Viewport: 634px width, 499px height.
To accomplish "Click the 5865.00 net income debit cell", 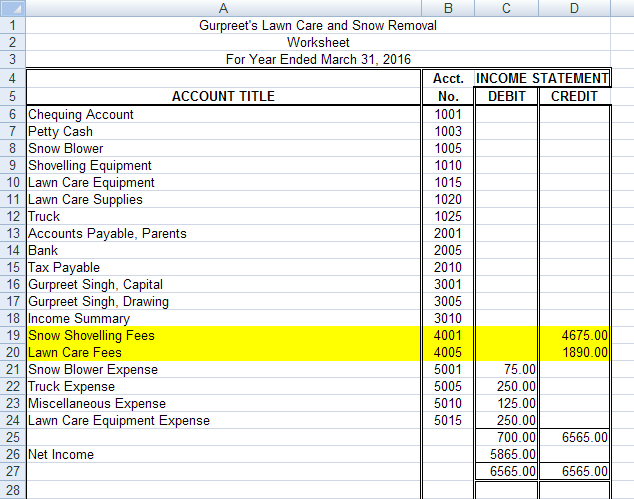I will (x=506, y=455).
